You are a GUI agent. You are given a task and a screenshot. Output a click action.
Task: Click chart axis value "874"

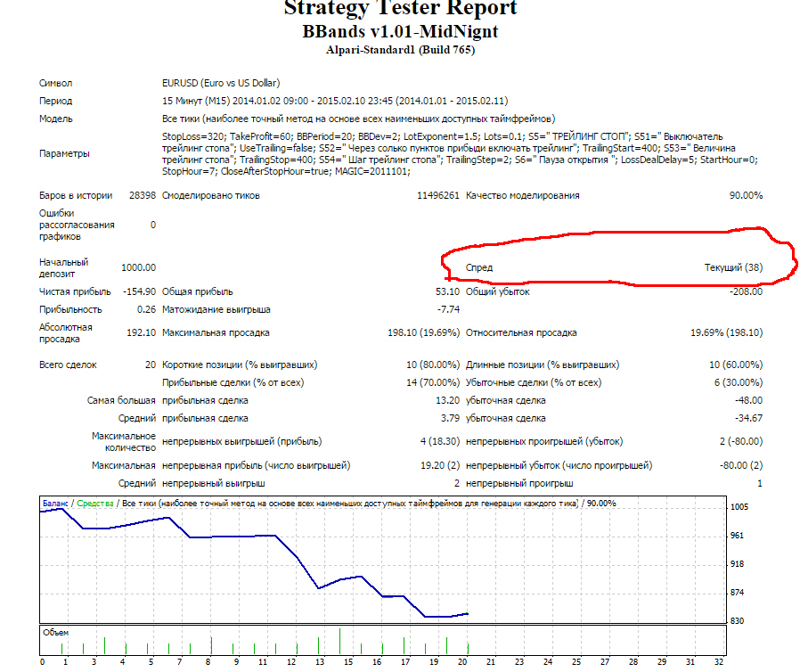(738, 593)
